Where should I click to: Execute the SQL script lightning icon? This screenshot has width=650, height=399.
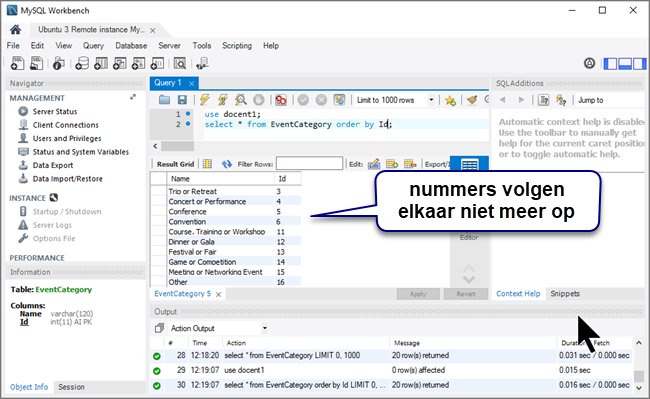click(205, 100)
